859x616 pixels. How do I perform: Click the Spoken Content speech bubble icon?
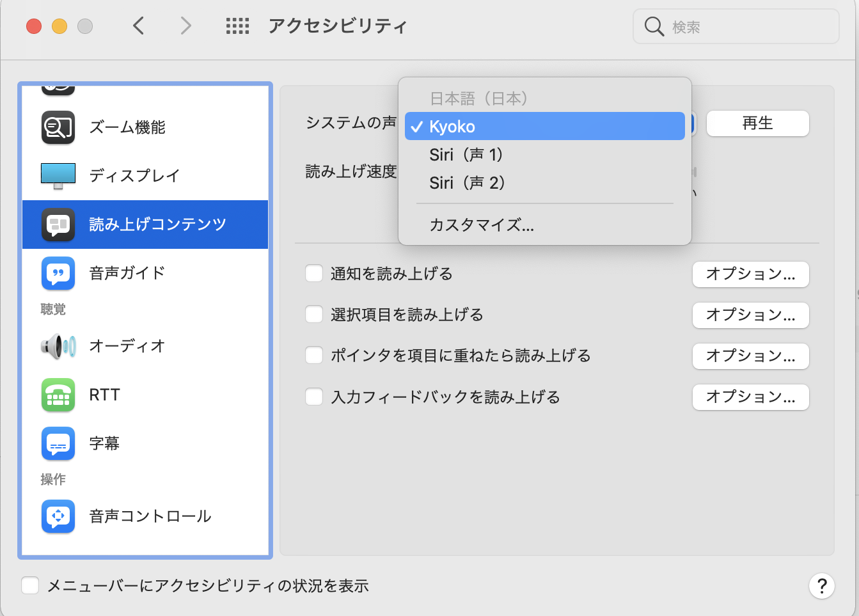point(58,225)
